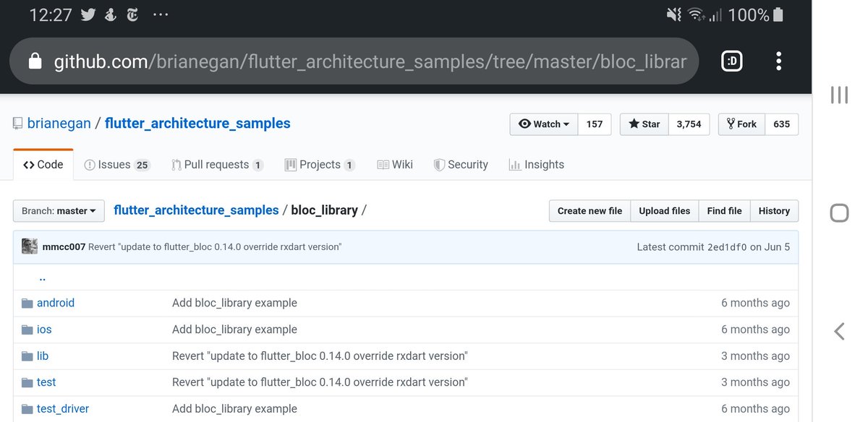The image size is (868, 422).
Task: Open browser three-dot menu
Action: (x=778, y=61)
